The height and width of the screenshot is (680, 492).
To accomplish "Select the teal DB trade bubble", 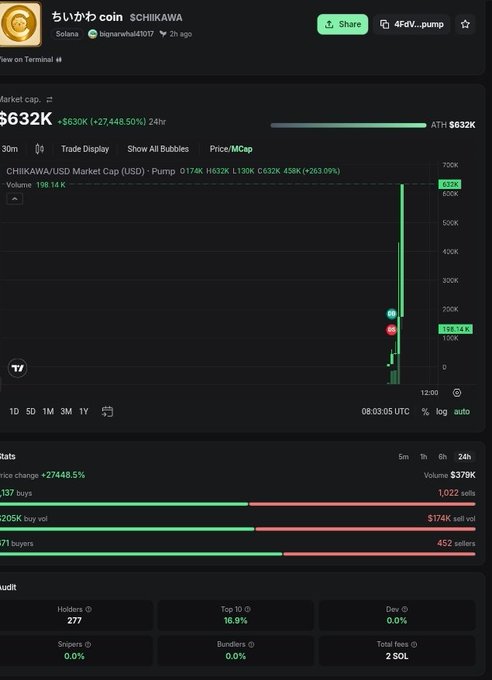I will tap(391, 314).
